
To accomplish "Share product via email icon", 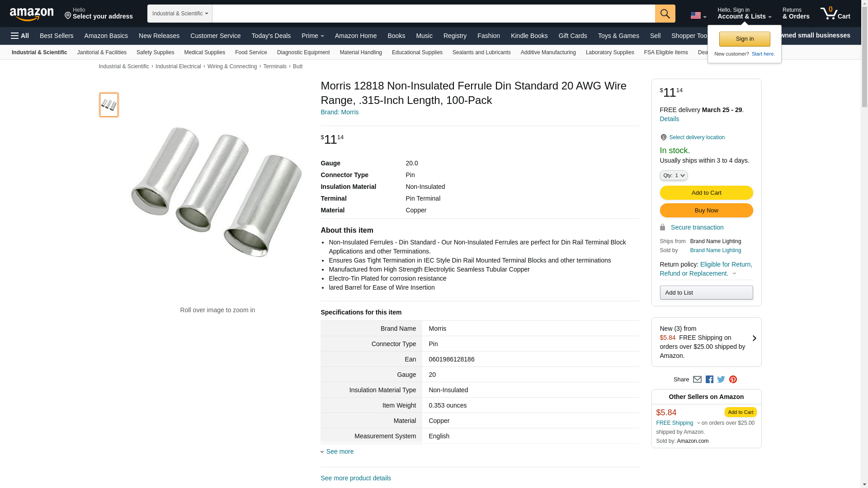I will (x=697, y=380).
